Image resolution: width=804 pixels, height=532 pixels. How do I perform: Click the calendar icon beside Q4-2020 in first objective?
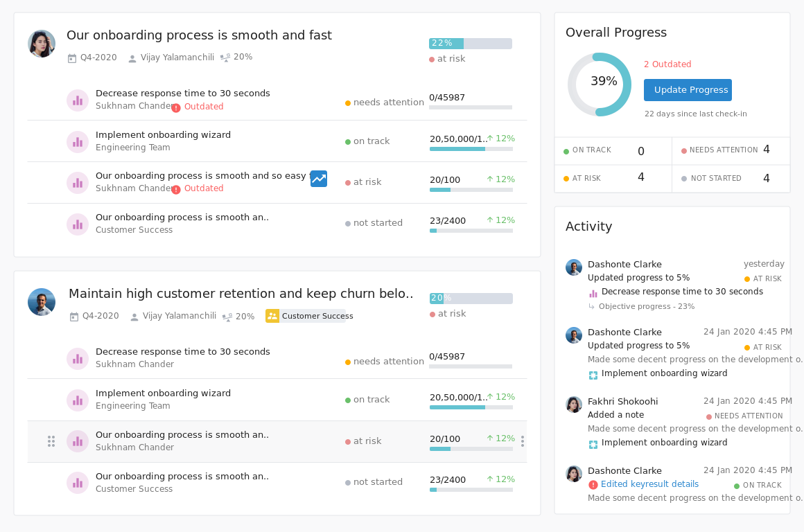click(72, 58)
